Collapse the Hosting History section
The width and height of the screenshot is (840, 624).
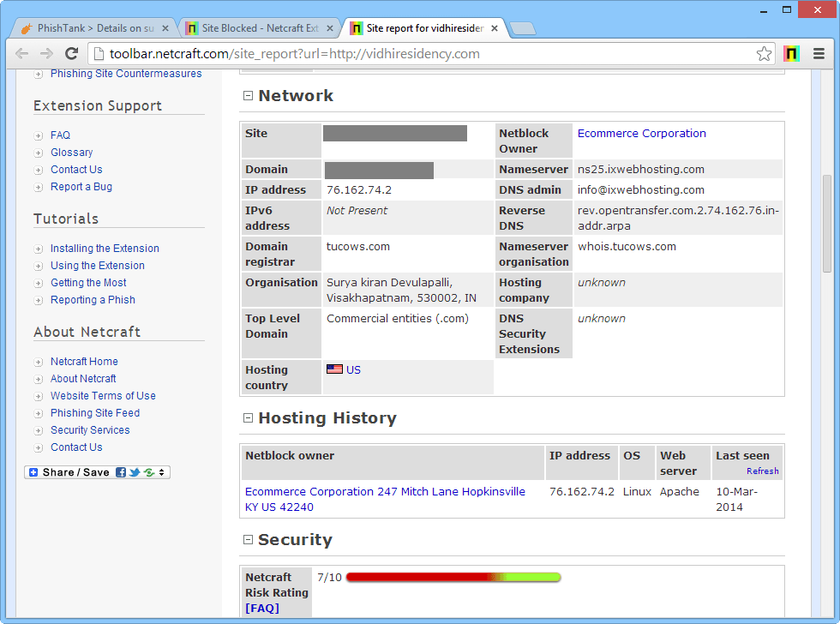(249, 418)
